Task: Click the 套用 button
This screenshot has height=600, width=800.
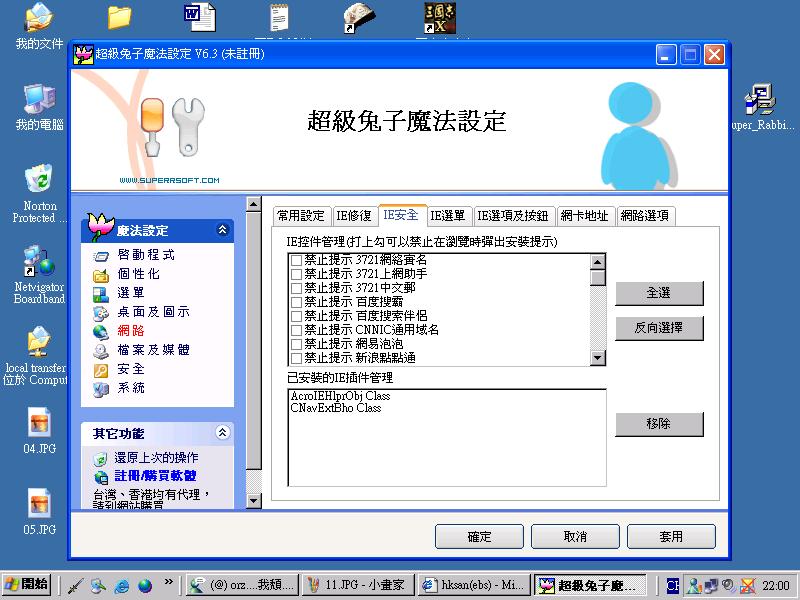Action: 671,537
